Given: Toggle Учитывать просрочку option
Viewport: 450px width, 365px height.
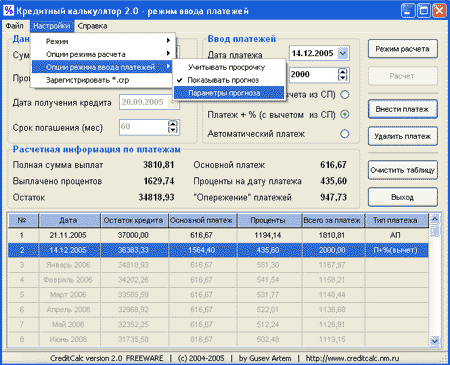Looking at the screenshot, I should pyautogui.click(x=229, y=67).
